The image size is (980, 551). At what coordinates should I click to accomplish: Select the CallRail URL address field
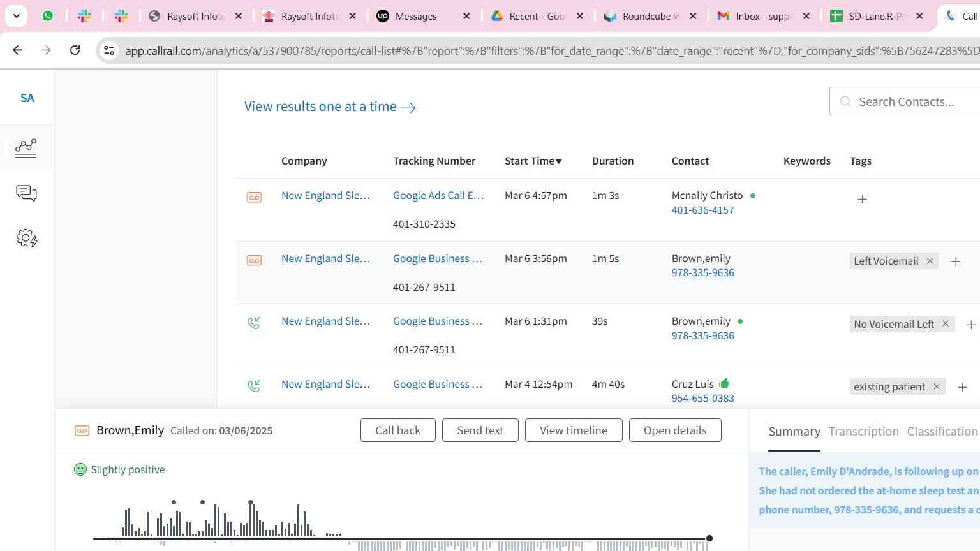click(x=552, y=50)
